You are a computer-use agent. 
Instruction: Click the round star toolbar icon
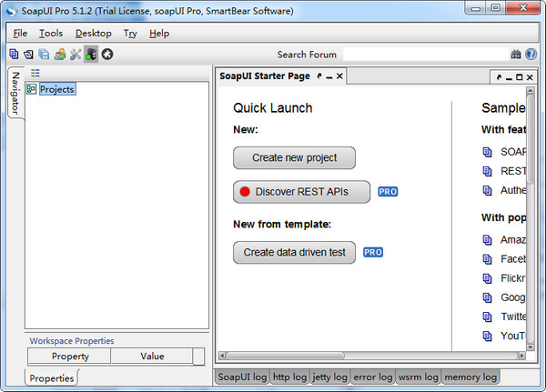[x=107, y=54]
